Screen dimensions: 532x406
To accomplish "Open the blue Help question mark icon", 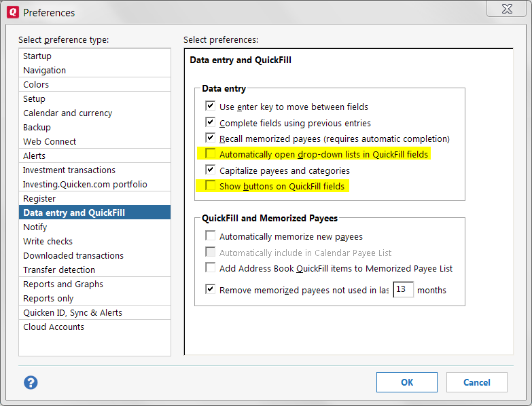I will (x=31, y=383).
